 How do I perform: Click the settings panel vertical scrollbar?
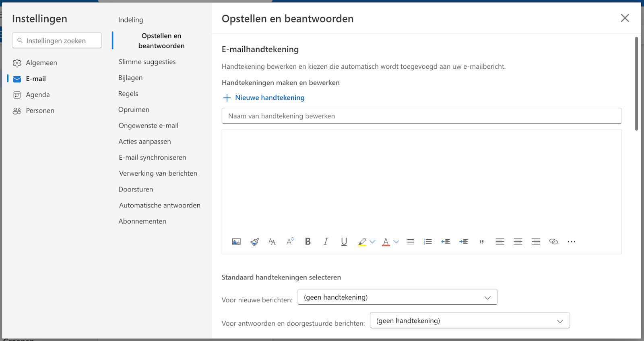[x=636, y=84]
